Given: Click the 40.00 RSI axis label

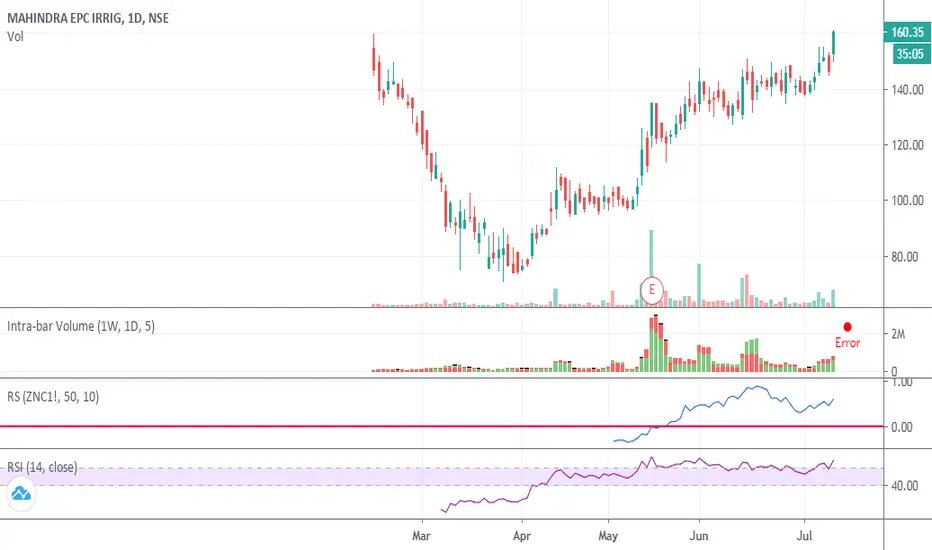Looking at the screenshot, I should click(x=905, y=486).
